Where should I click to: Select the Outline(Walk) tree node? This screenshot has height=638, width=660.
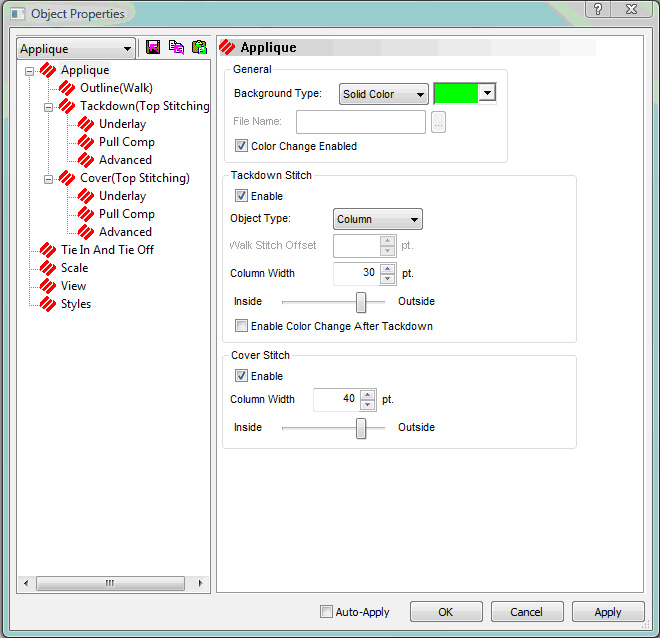tap(115, 88)
